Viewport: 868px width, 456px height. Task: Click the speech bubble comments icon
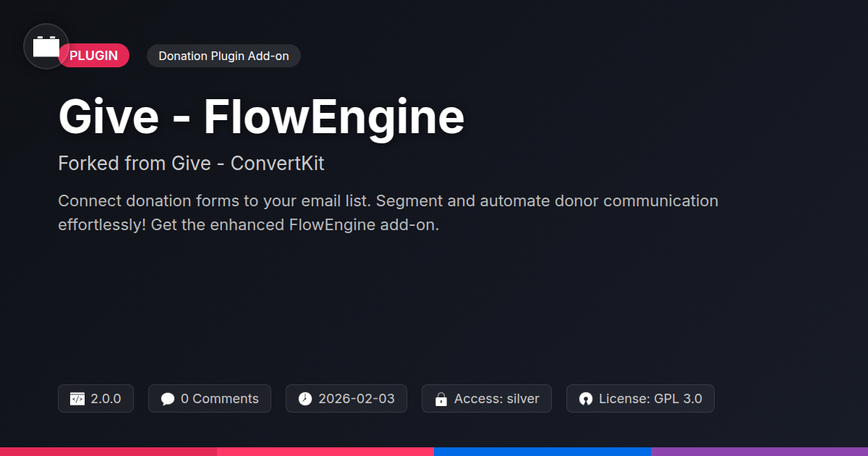168,399
